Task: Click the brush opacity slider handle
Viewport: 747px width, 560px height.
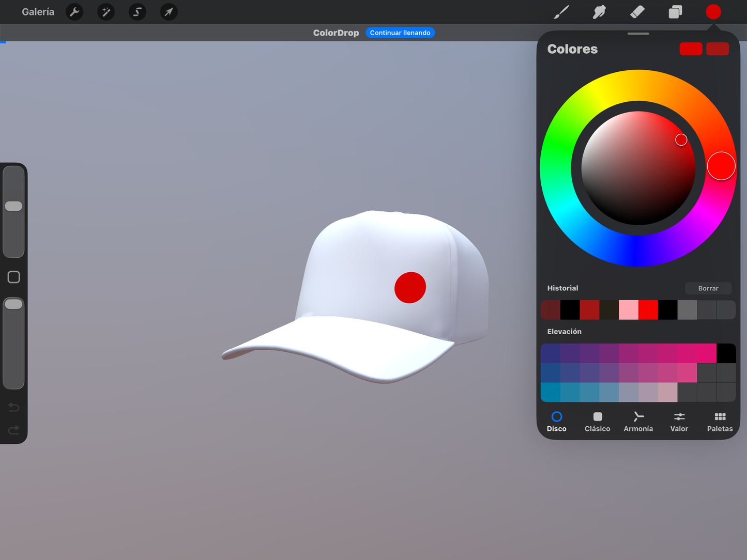Action: 13,304
